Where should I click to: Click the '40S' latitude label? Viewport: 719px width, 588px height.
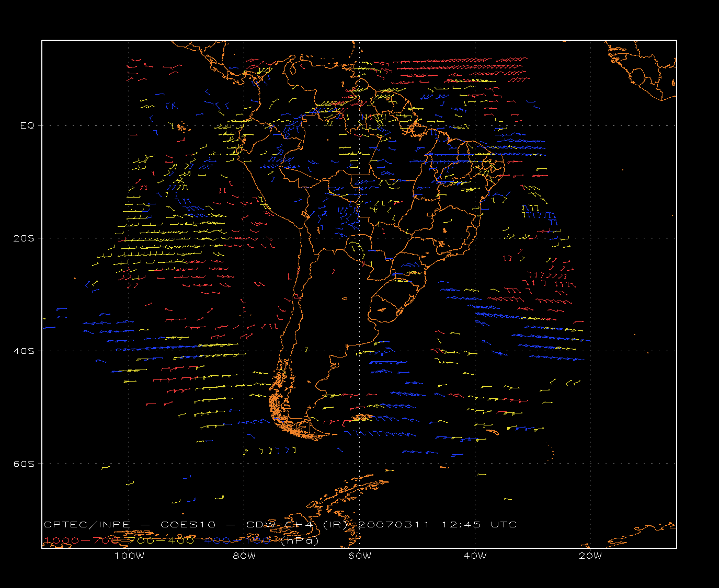(x=24, y=351)
